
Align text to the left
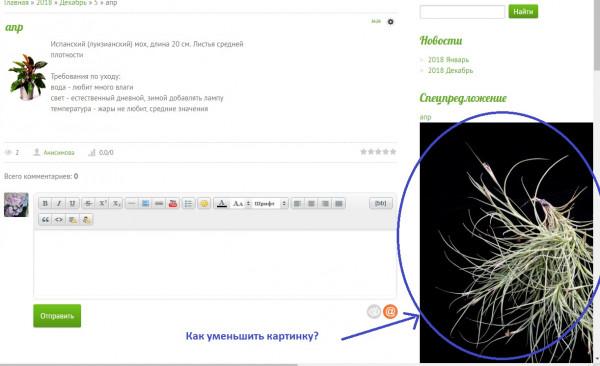coord(297,203)
